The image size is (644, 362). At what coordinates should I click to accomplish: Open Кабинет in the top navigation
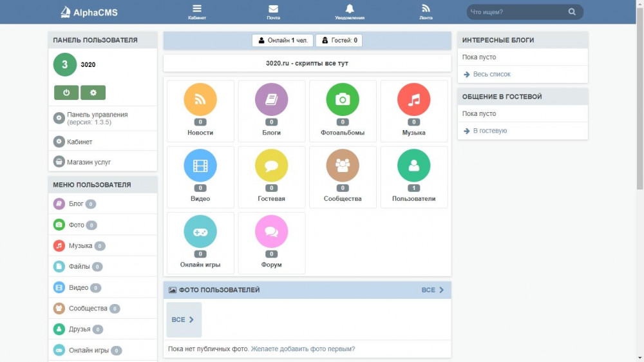click(x=197, y=12)
